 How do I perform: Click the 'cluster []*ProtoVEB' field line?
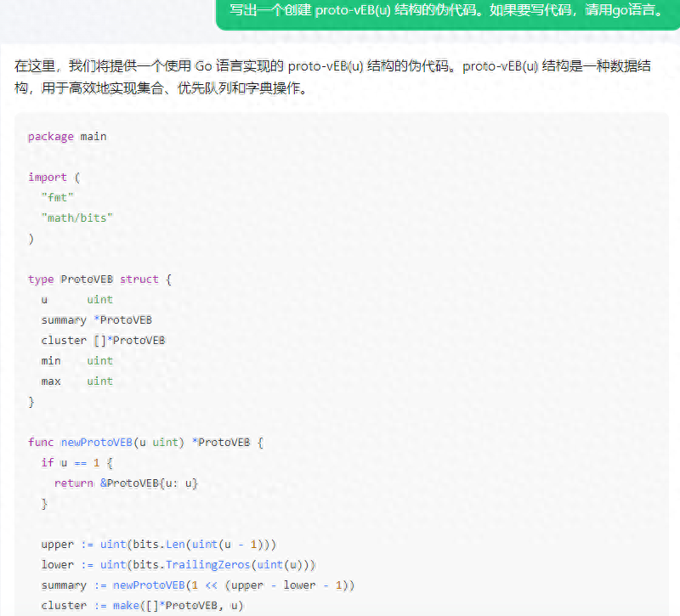pyautogui.click(x=103, y=341)
